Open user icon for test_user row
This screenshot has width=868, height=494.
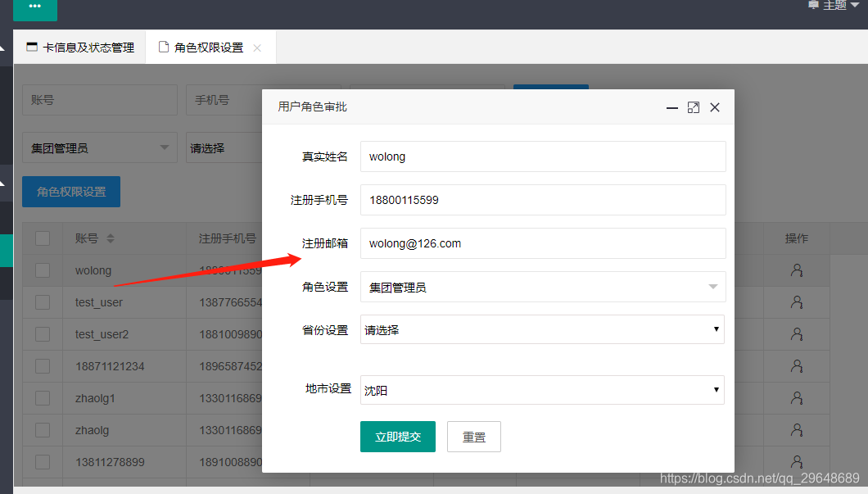[797, 302]
